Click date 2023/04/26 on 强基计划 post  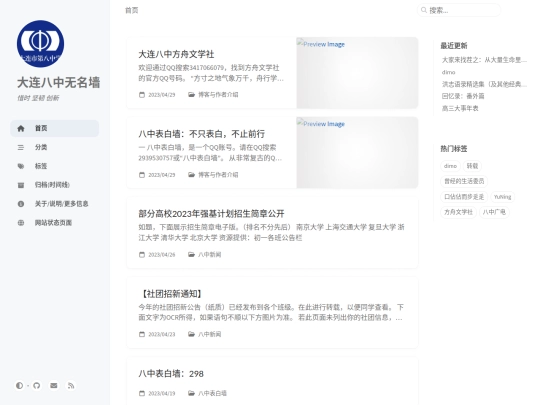[162, 255]
